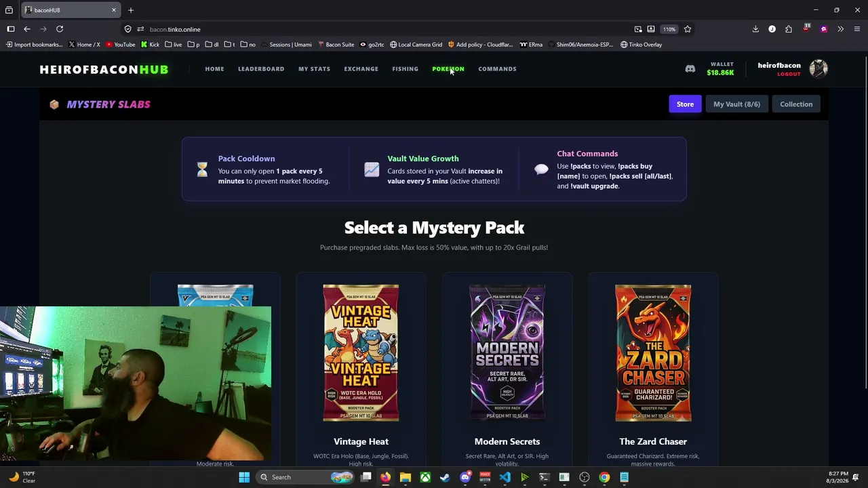Open Steam from the taskbar
The width and height of the screenshot is (868, 488).
[445, 477]
